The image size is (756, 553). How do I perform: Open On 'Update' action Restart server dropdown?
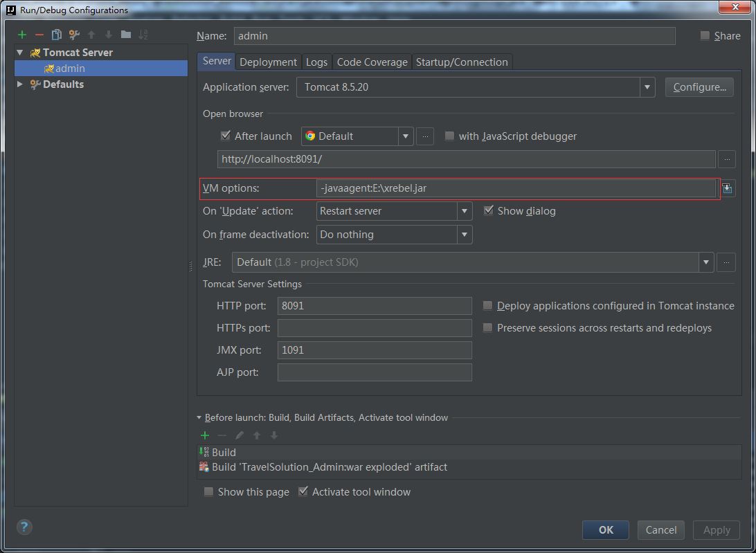[394, 211]
